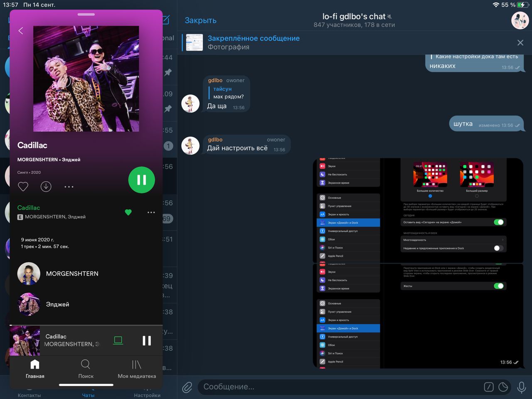The image size is (532, 399).
Task: Check battery status indicator
Action: [x=522, y=5]
